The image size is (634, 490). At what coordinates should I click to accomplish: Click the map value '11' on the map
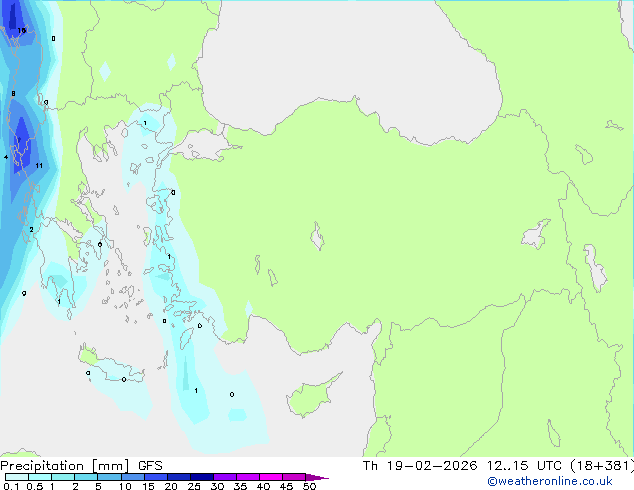coord(39,165)
